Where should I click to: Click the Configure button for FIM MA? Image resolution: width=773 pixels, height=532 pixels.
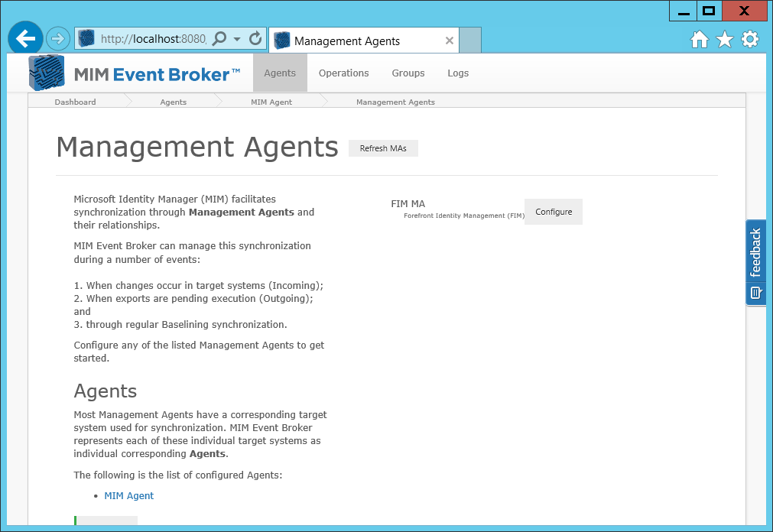coord(554,212)
